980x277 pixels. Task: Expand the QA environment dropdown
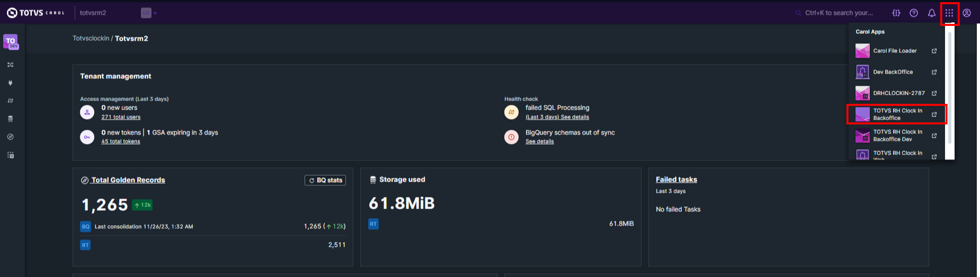click(149, 13)
